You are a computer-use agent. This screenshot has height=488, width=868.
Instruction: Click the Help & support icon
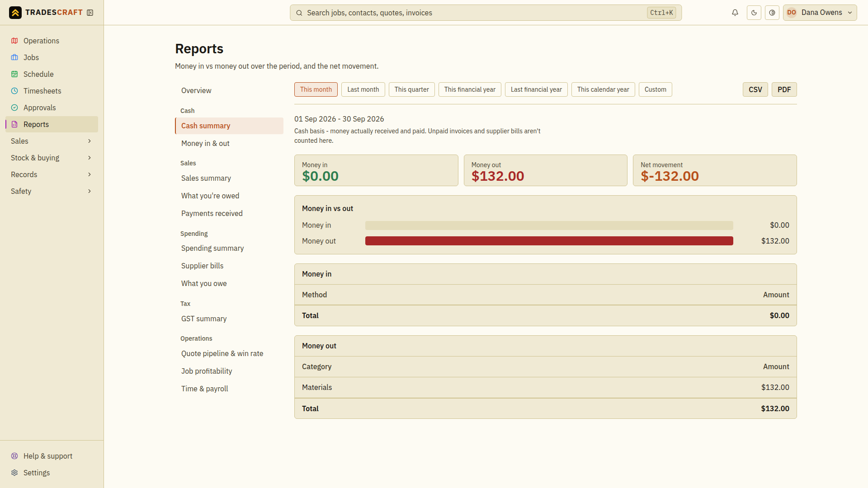(x=14, y=456)
